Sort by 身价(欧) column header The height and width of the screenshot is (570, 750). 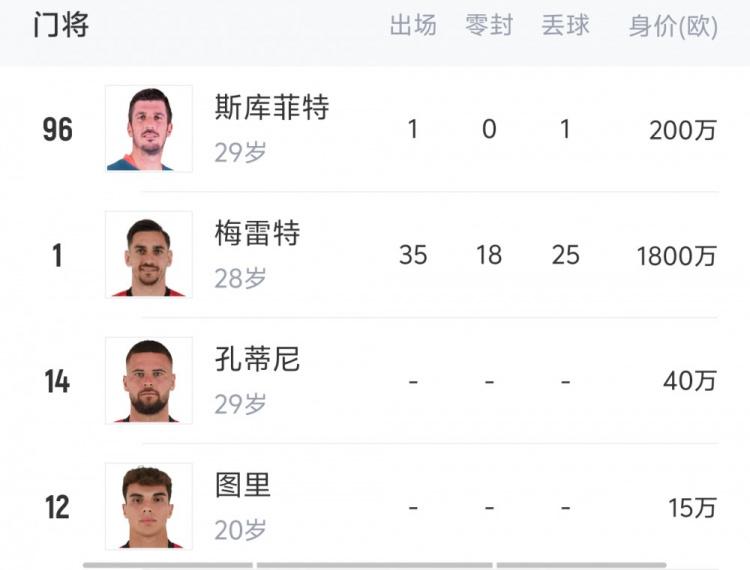pos(673,26)
